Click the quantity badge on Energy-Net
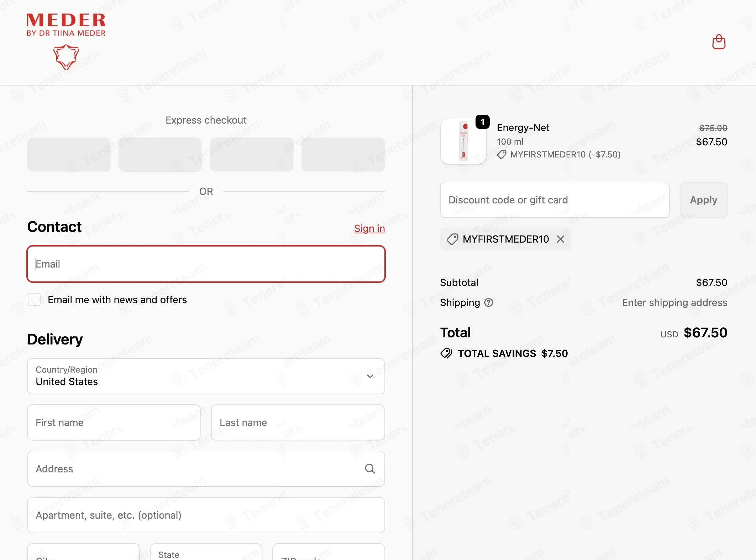This screenshot has height=560, width=756. pos(482,122)
